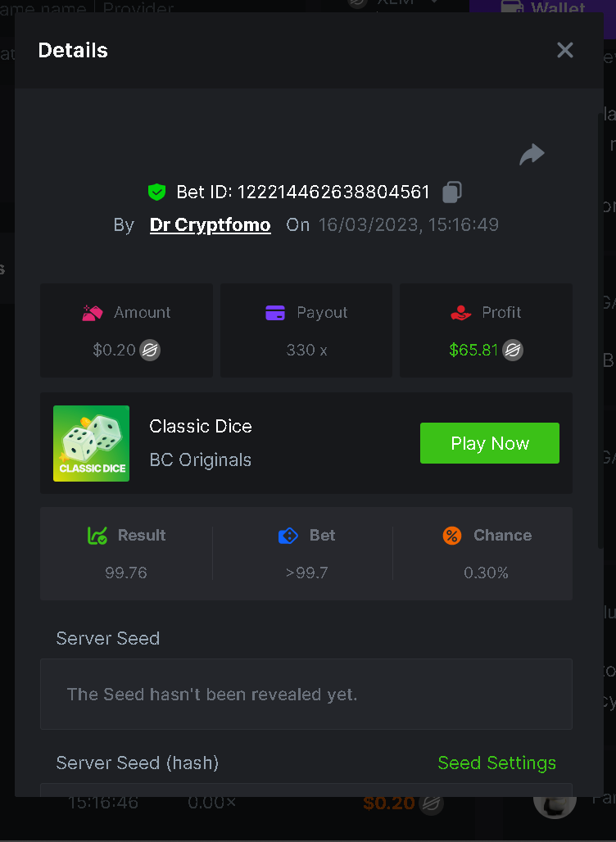
Task: Open Dr Cryptfomo user profile link
Action: point(210,225)
